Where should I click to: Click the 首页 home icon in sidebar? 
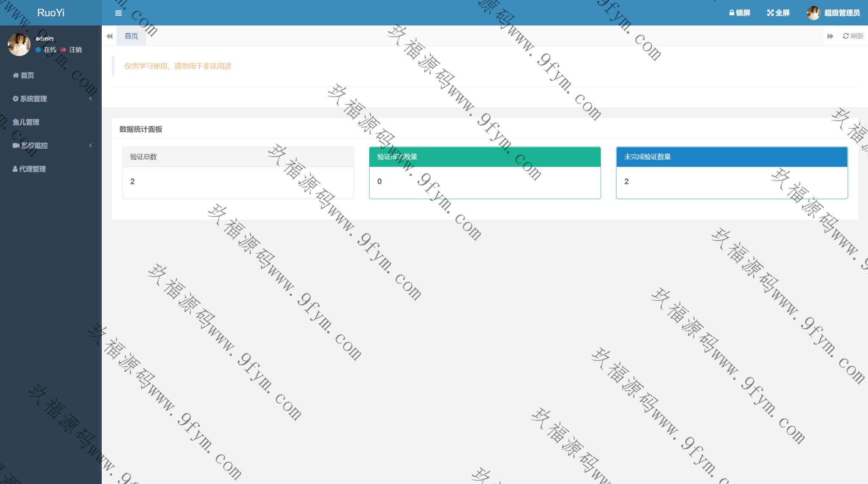click(16, 75)
